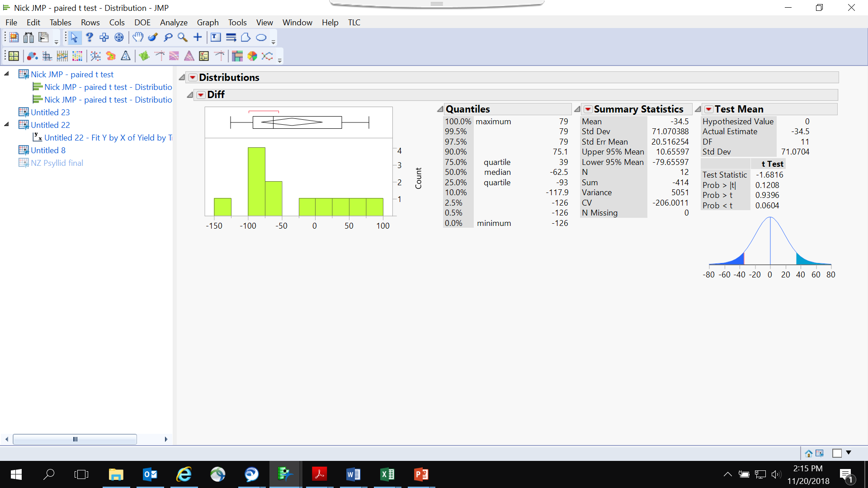The height and width of the screenshot is (488, 868).
Task: Select the Brush tool in toolbar
Action: pyautogui.click(x=153, y=38)
